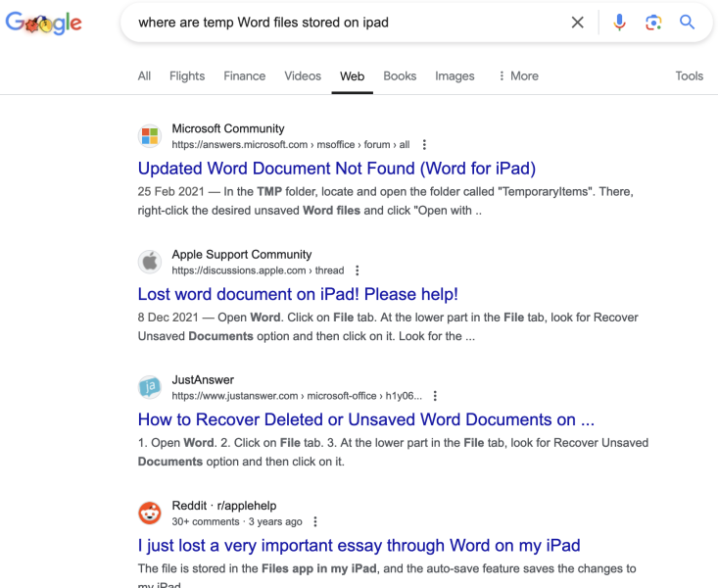Click the Reddit site icon
This screenshot has width=718, height=588.
(x=150, y=514)
